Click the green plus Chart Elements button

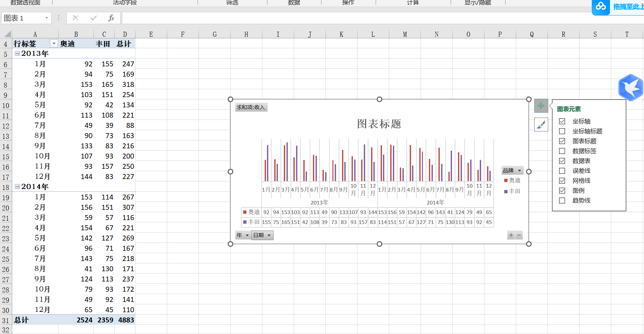(x=541, y=106)
